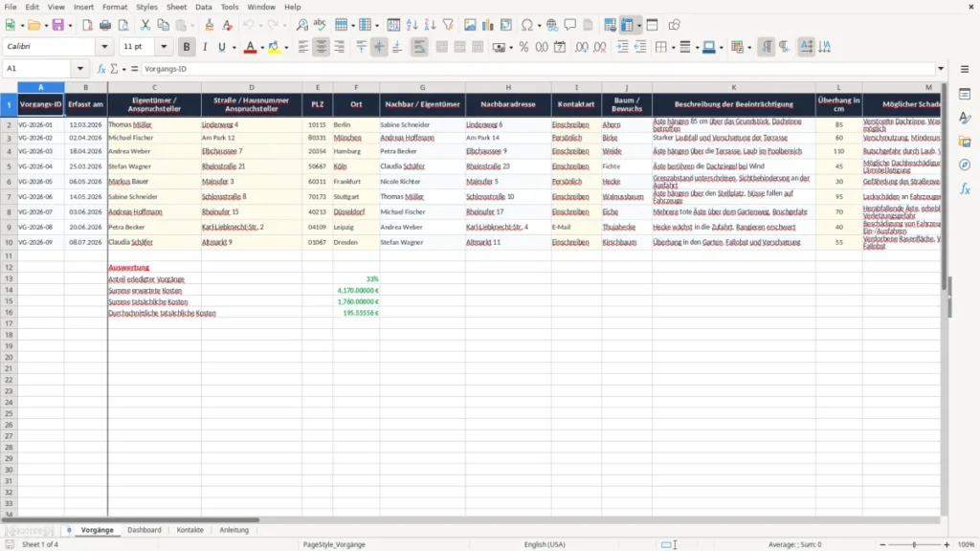Expand the formula bar arrow

pyautogui.click(x=941, y=69)
